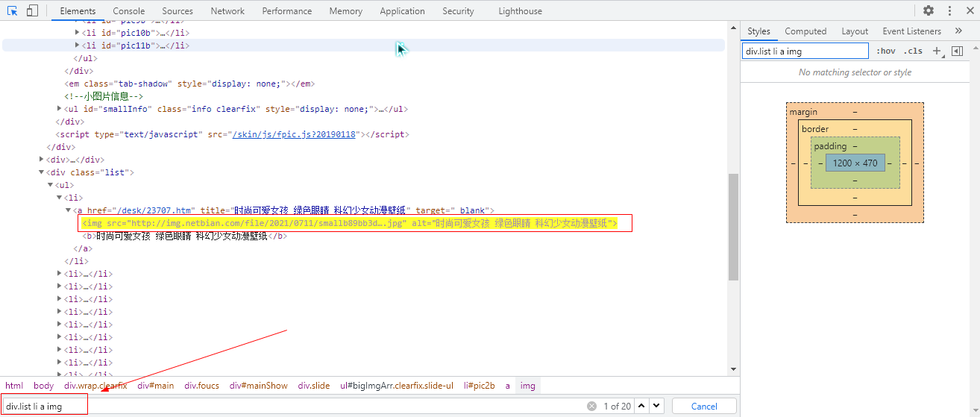Switch to the Layout tab
This screenshot has height=417, width=980.
click(x=855, y=31)
